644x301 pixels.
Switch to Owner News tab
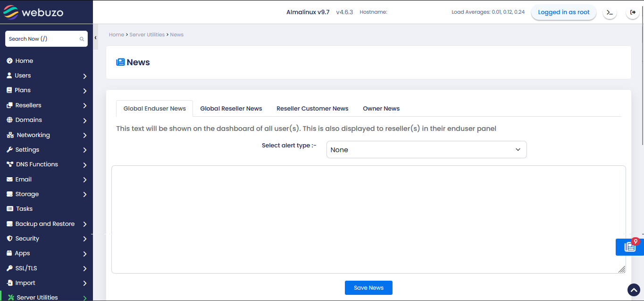tap(381, 109)
